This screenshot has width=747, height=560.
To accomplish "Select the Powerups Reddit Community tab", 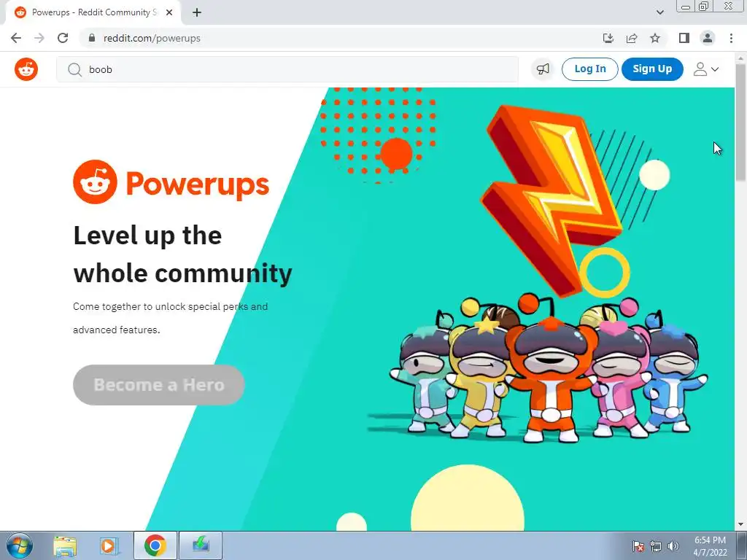I will coord(93,12).
